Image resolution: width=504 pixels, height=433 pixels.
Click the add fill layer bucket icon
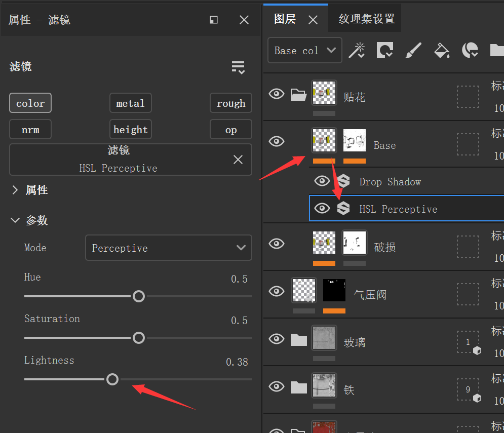[442, 50]
